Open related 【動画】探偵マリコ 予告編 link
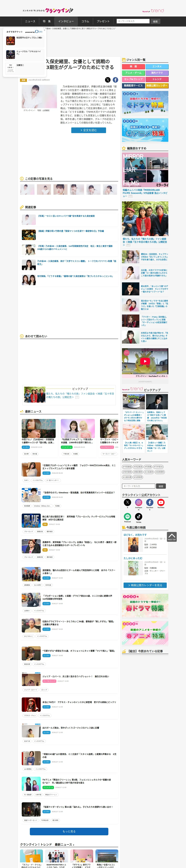The image size is (186, 868). [71, 231]
